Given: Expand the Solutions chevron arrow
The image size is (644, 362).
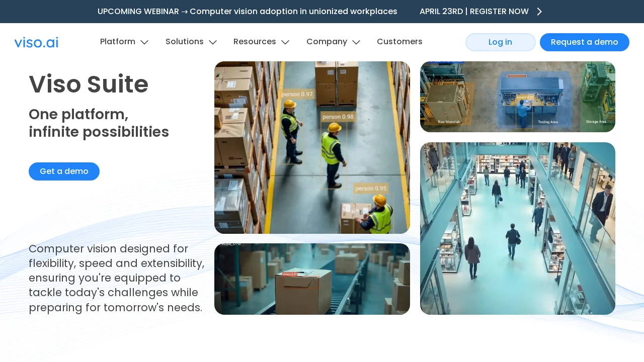Looking at the screenshot, I should (213, 42).
